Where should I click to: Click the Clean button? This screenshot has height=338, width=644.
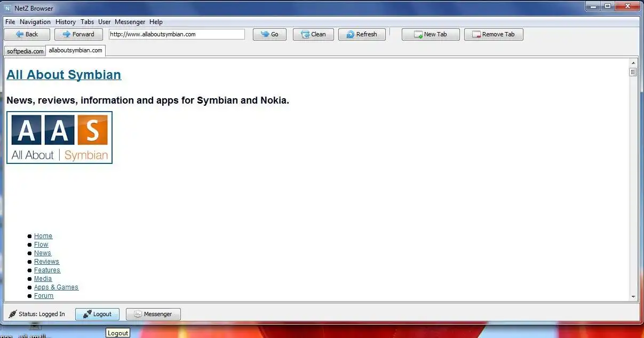coord(313,34)
